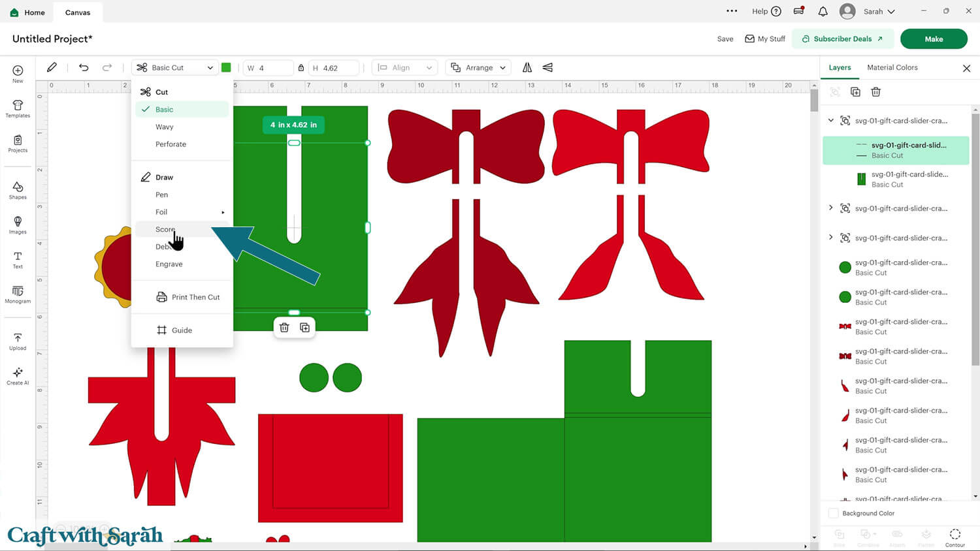Click the Undo arrow
Screen dimensions: 980x551
[x=84, y=67]
